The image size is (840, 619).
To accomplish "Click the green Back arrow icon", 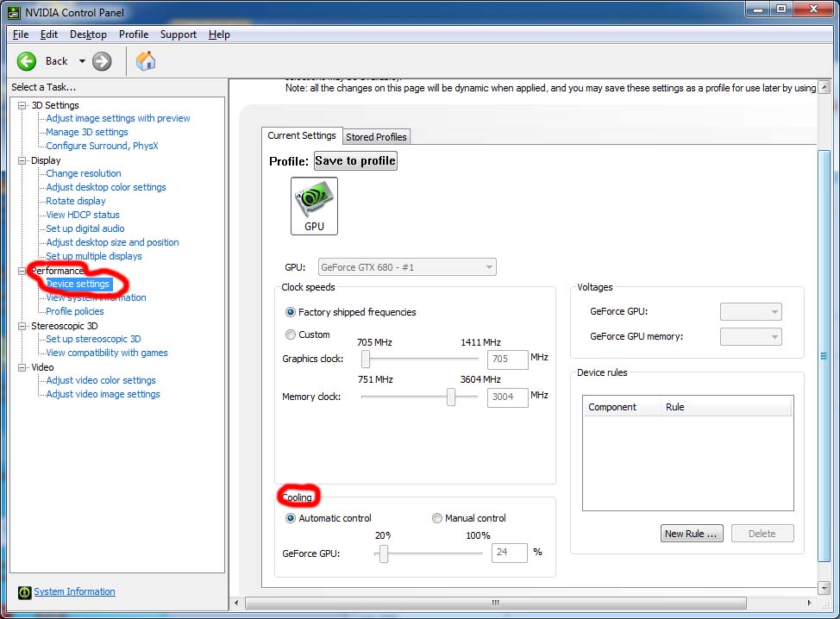I will pyautogui.click(x=26, y=61).
